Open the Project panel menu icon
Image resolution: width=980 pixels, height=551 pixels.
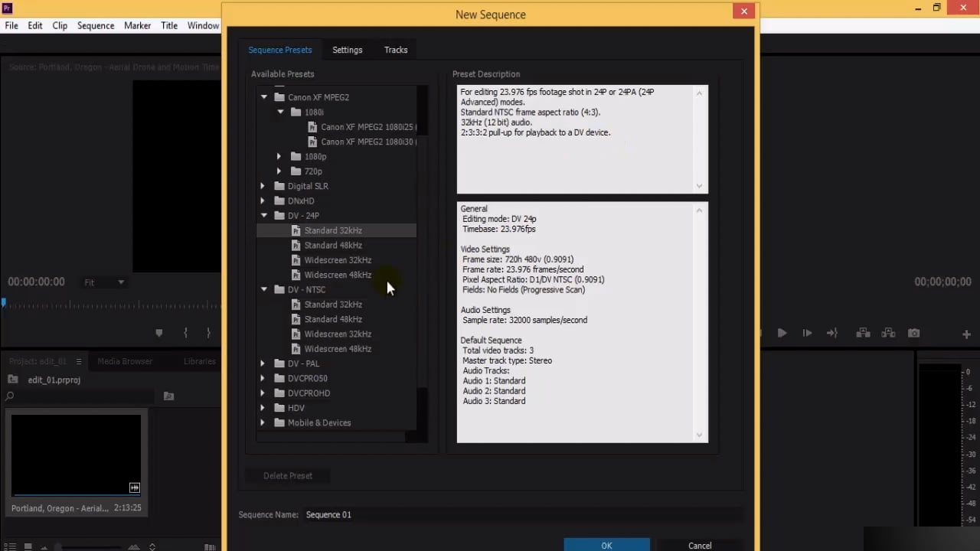click(78, 361)
